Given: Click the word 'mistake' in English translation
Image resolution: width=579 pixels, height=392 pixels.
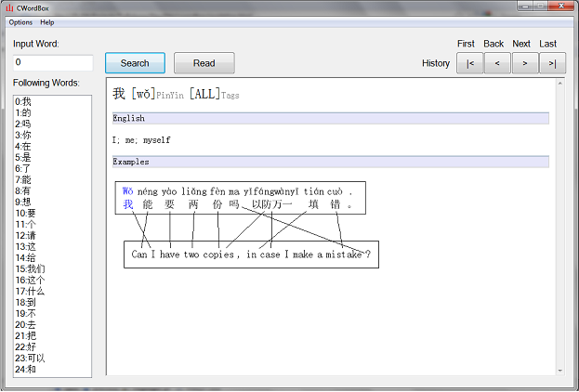Looking at the screenshot, I should 344,255.
